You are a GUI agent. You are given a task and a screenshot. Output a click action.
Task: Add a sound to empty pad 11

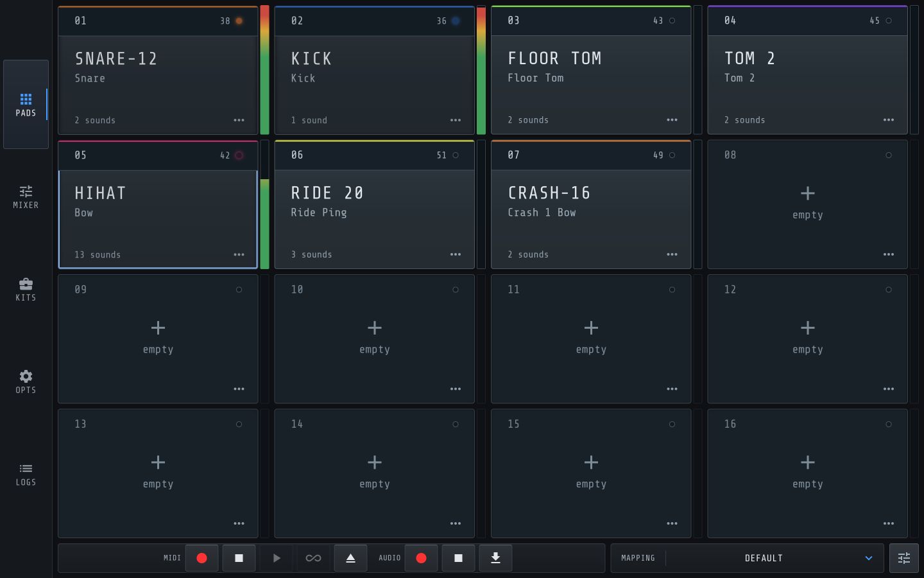pos(591,328)
